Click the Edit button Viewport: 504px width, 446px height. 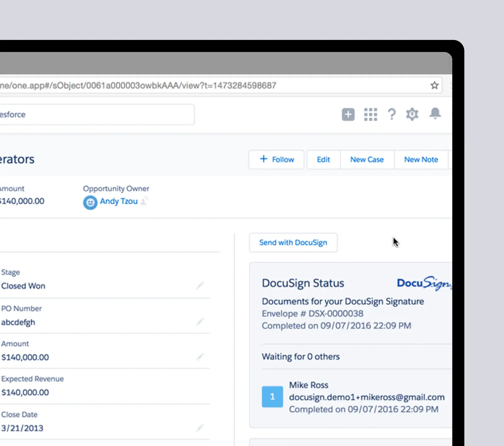(x=324, y=160)
